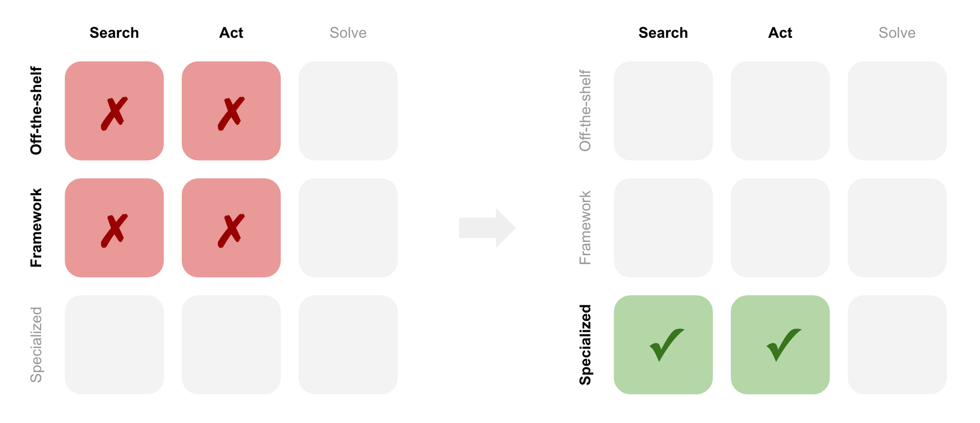Click the red X in Framework Search cell
This screenshot has width=980, height=423.
(114, 230)
